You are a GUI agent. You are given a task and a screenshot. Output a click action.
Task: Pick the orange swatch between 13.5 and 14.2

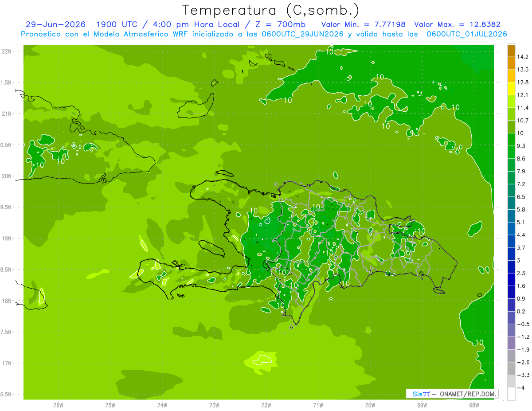(511, 63)
